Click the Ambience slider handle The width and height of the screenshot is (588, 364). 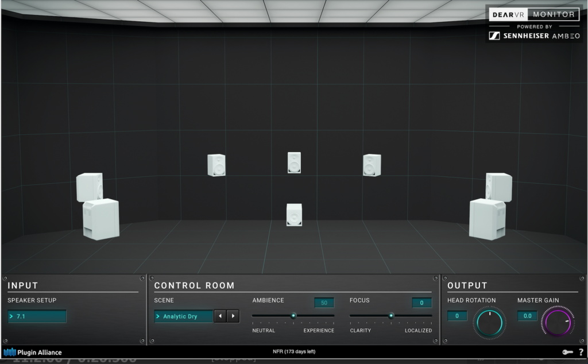293,315
